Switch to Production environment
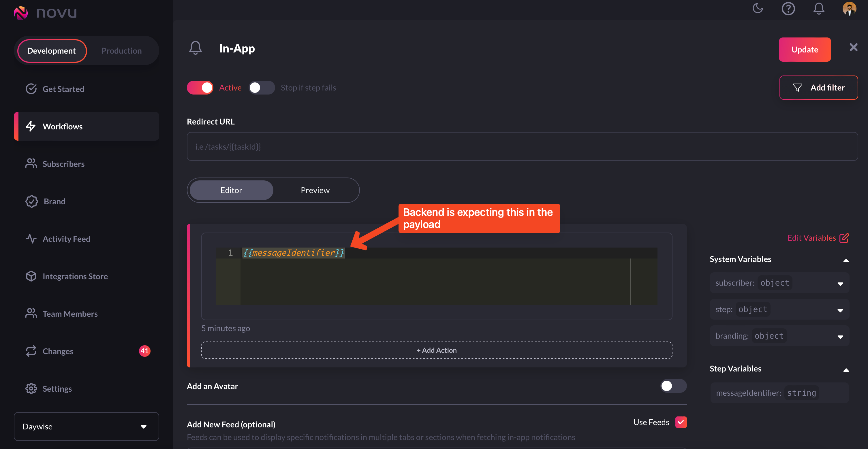Viewport: 868px width, 449px height. 121,50
